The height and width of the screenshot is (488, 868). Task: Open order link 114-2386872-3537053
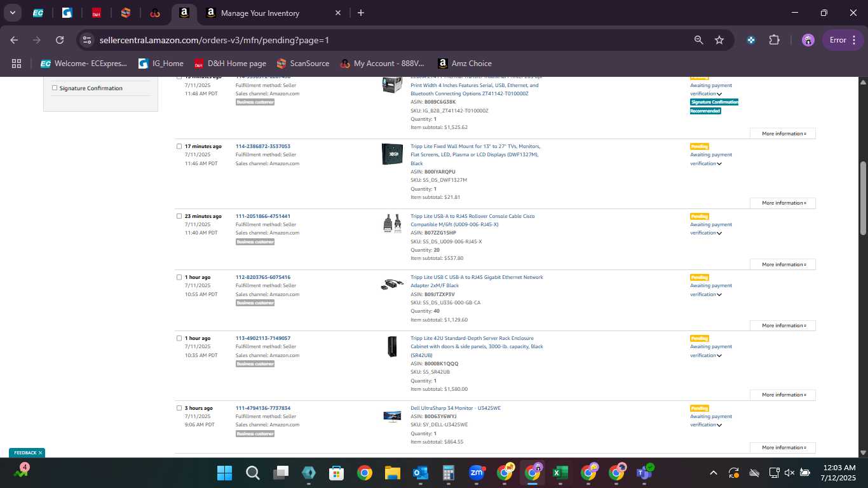click(x=263, y=147)
